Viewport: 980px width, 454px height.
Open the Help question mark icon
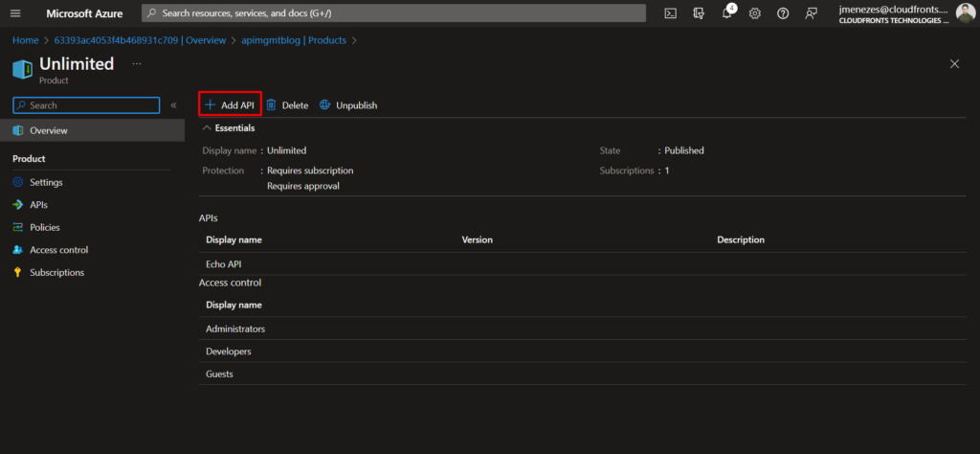pyautogui.click(x=783, y=13)
